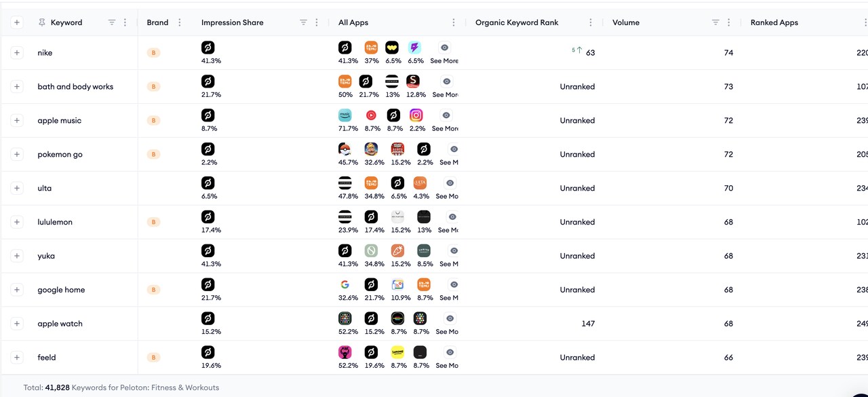
Task: Sort by the Volume column header
Action: 626,22
